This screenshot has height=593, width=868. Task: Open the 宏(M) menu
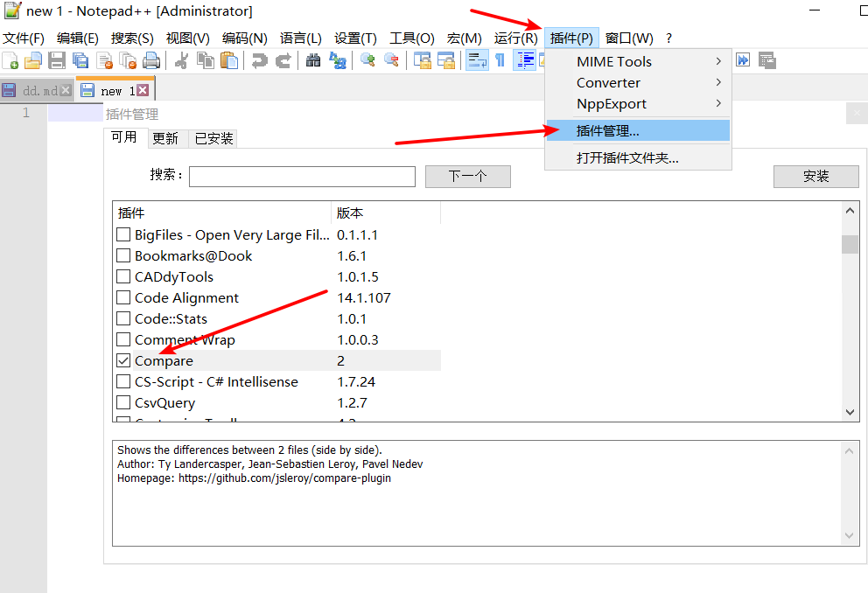(x=464, y=38)
